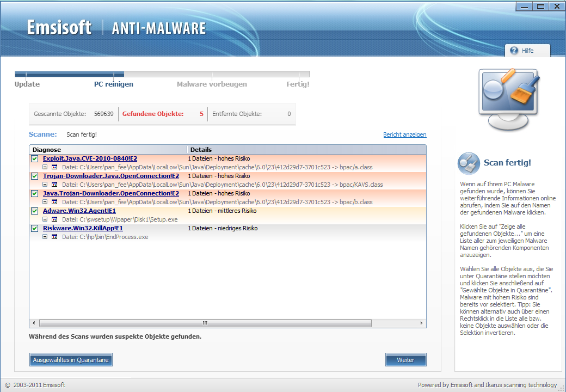Open the Riskware.Win32.KillApp!E1 info link
The width and height of the screenshot is (566, 392).
(83, 228)
